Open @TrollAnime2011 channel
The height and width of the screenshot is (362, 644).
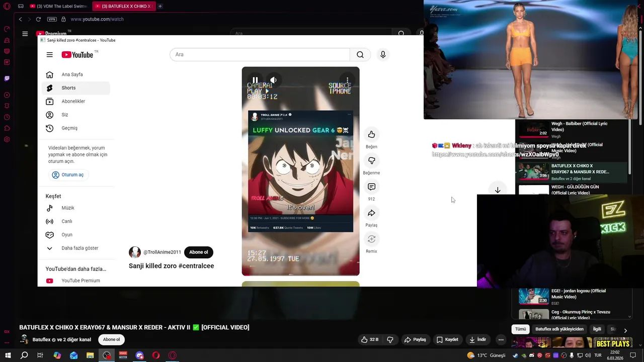pyautogui.click(x=162, y=252)
